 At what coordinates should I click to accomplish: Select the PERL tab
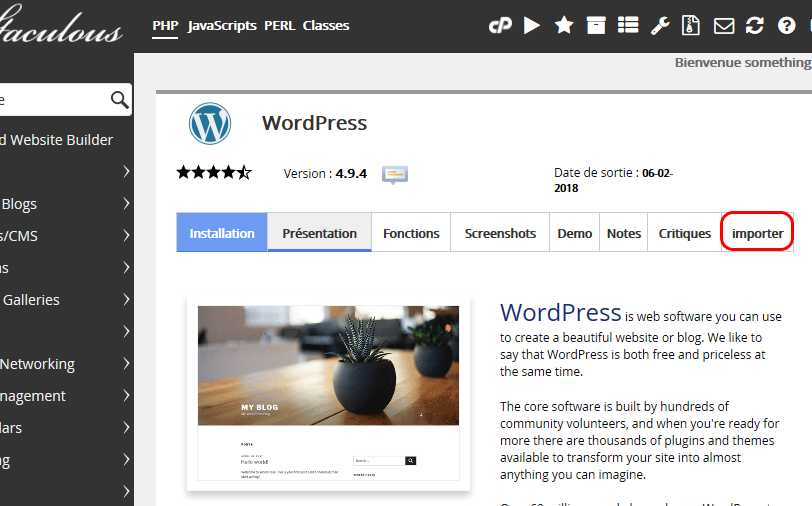click(280, 26)
